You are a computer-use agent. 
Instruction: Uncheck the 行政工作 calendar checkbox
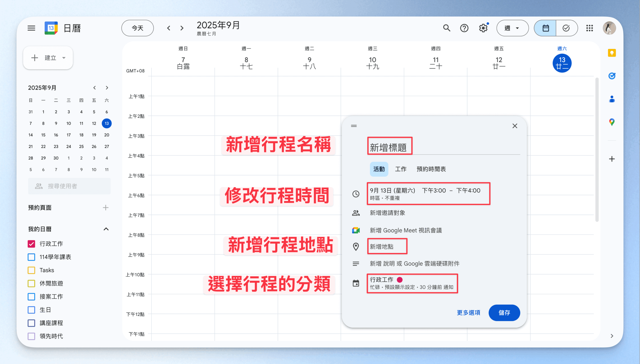coord(31,244)
